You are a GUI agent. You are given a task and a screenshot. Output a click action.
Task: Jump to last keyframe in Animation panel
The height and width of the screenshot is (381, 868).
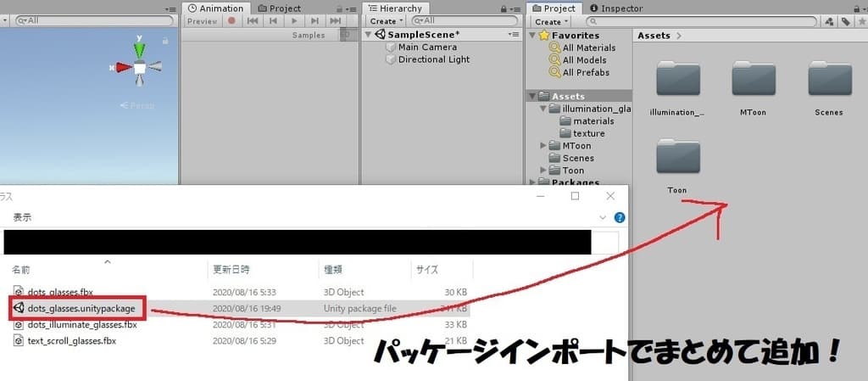click(335, 21)
